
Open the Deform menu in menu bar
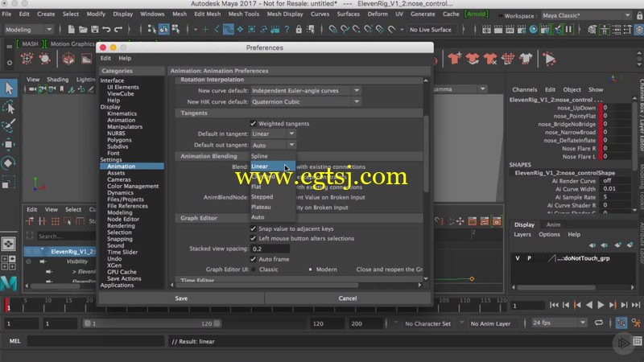point(378,14)
